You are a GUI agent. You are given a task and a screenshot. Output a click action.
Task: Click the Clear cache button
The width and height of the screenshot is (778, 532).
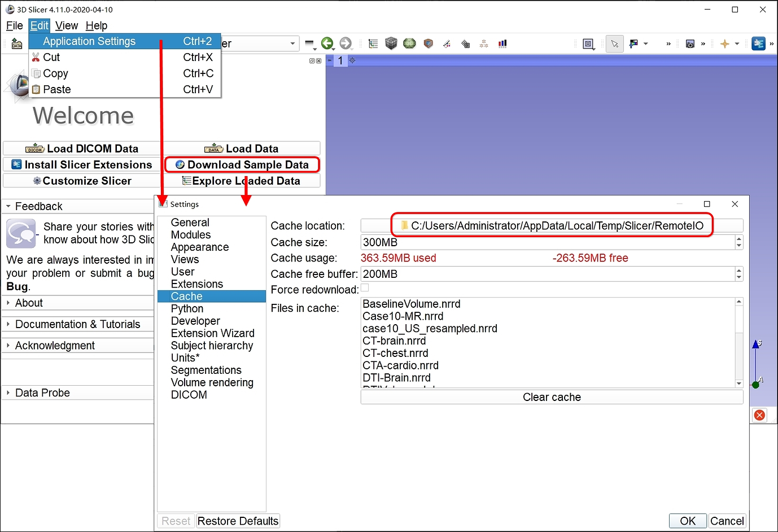click(x=552, y=397)
